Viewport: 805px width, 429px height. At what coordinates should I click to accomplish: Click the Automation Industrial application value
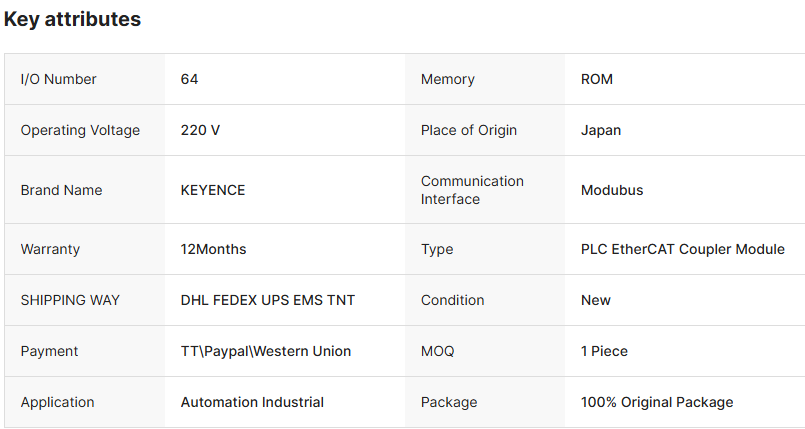pos(252,402)
